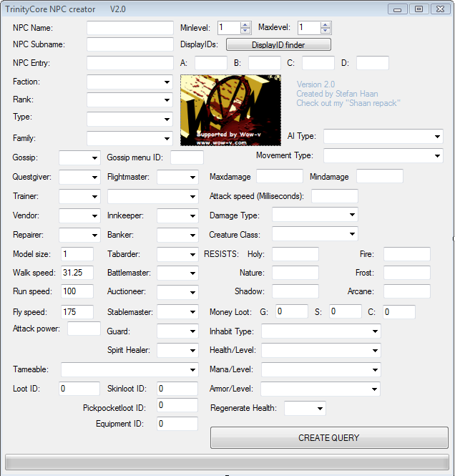This screenshot has width=455, height=476.
Task: Open the Repairer dropdown
Action: (x=79, y=235)
